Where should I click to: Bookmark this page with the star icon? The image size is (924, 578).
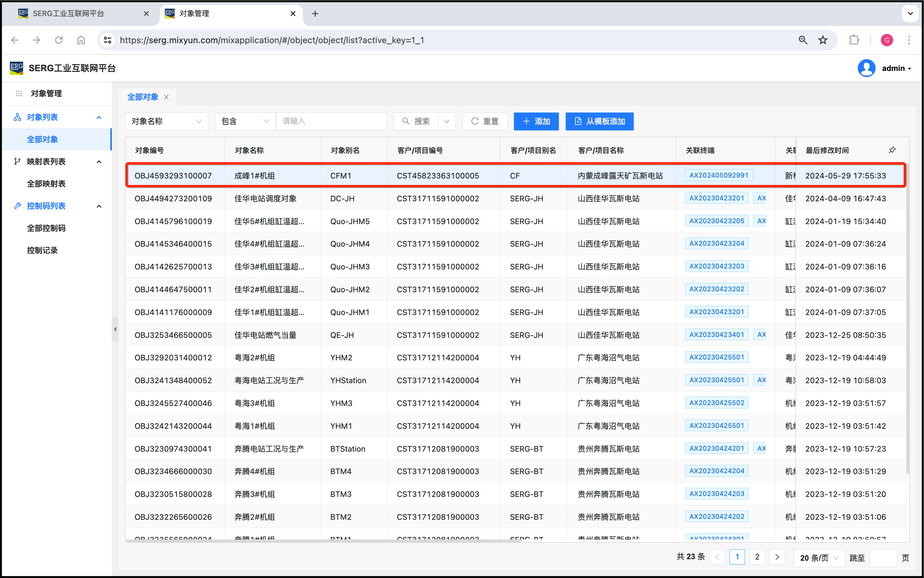coord(823,40)
